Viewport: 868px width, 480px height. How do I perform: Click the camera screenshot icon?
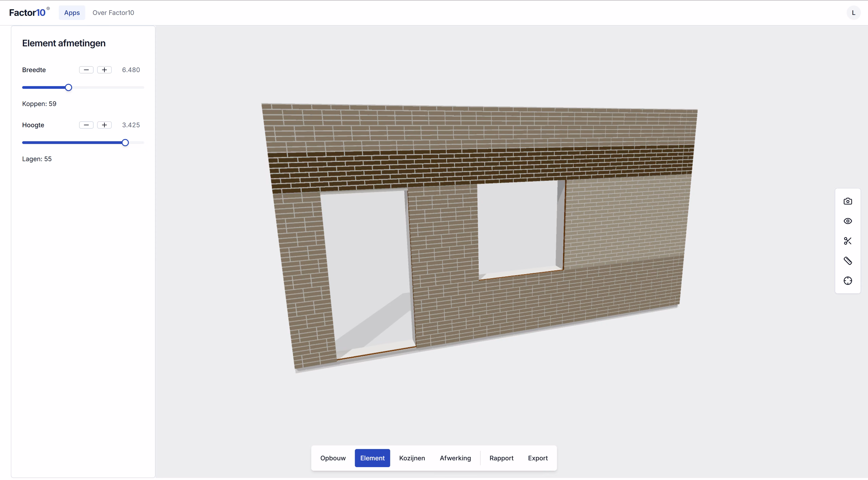click(x=848, y=201)
